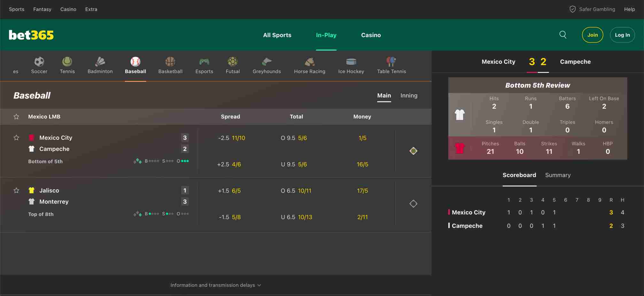
Task: Select the Main market view
Action: coord(384,96)
